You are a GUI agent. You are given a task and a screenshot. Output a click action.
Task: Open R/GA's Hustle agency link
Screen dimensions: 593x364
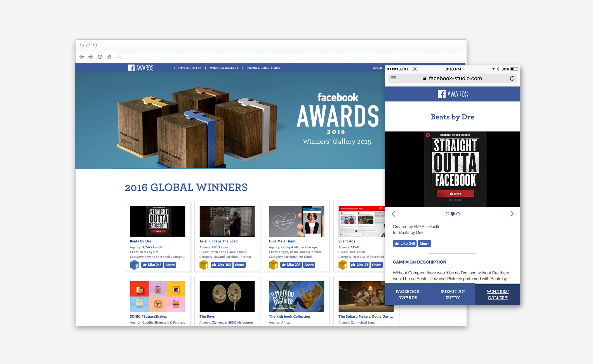click(152, 247)
